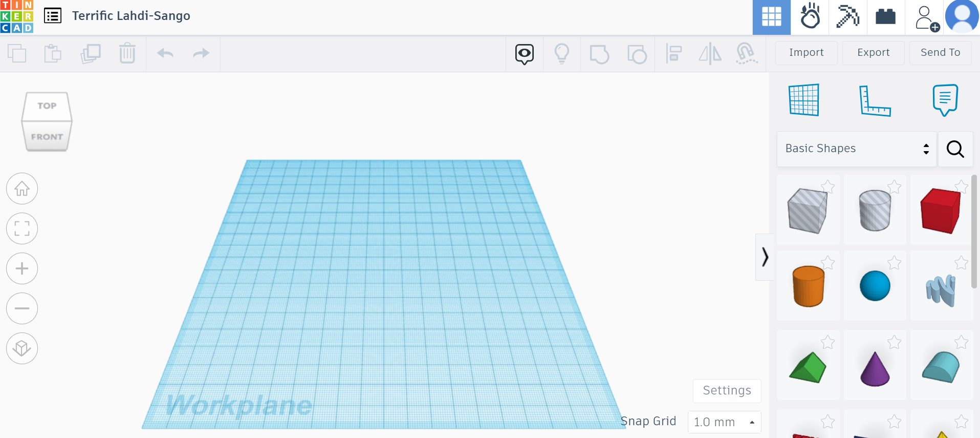The image size is (980, 438).
Task: Toggle the Cruise magnet tool
Action: 747,53
